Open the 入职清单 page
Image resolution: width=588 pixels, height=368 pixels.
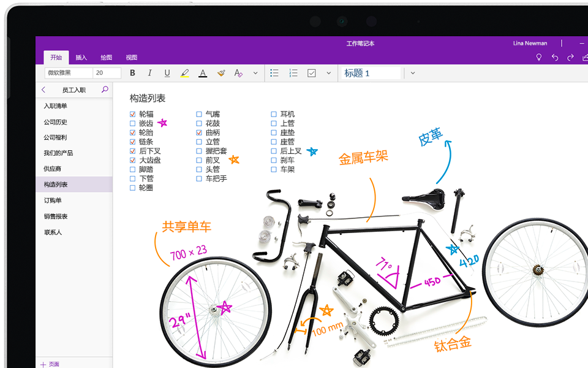point(74,106)
